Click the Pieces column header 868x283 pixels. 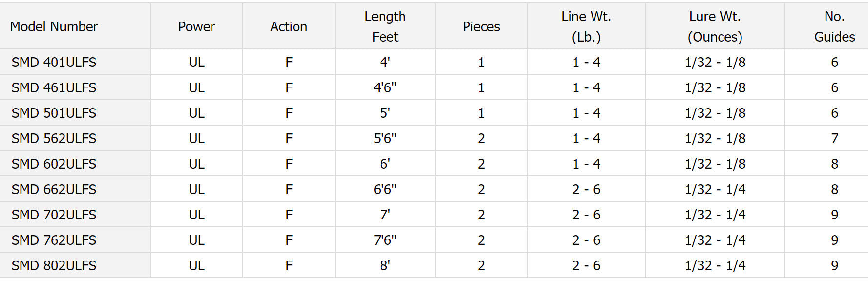481,26
